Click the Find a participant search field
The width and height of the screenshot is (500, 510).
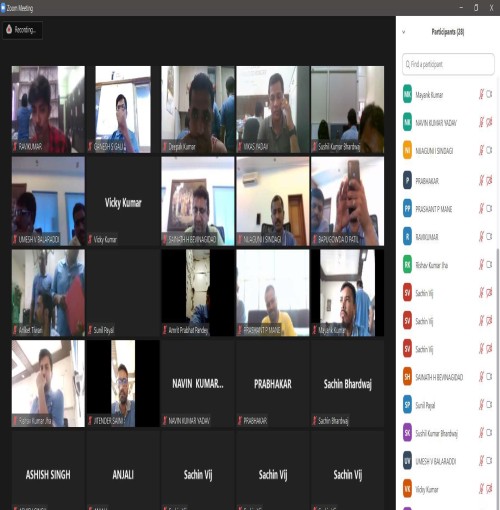(x=448, y=64)
